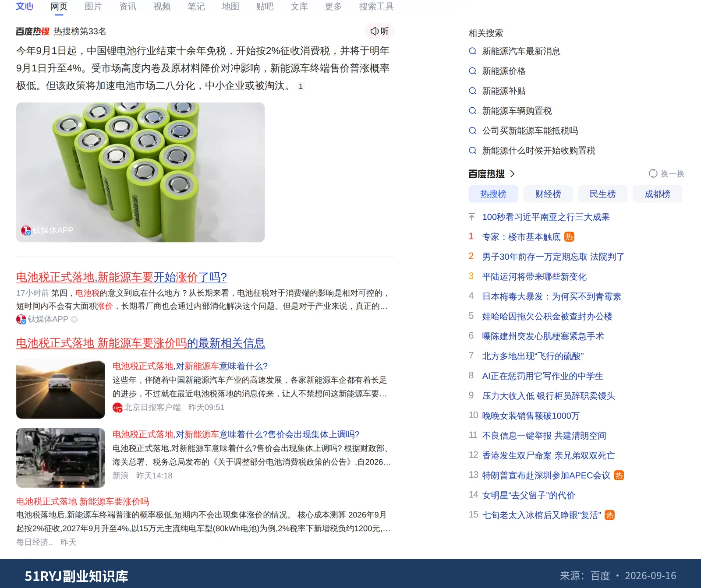Image resolution: width=701 pixels, height=588 pixels.
Task: Open 娃哈哈因拖欠公积金被查封办公楼
Action: click(547, 317)
